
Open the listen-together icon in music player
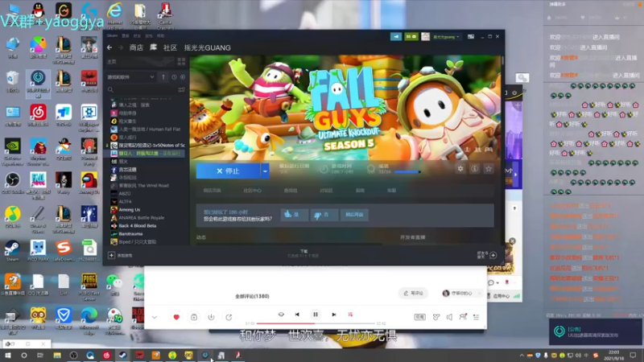[463, 317]
